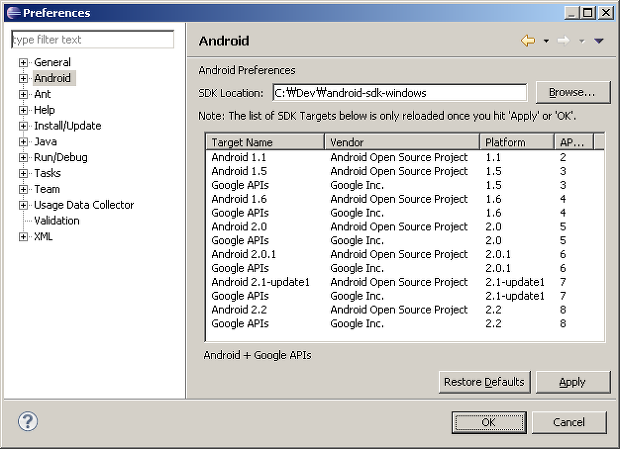Click the Cancel button
The image size is (620, 449).
click(569, 422)
